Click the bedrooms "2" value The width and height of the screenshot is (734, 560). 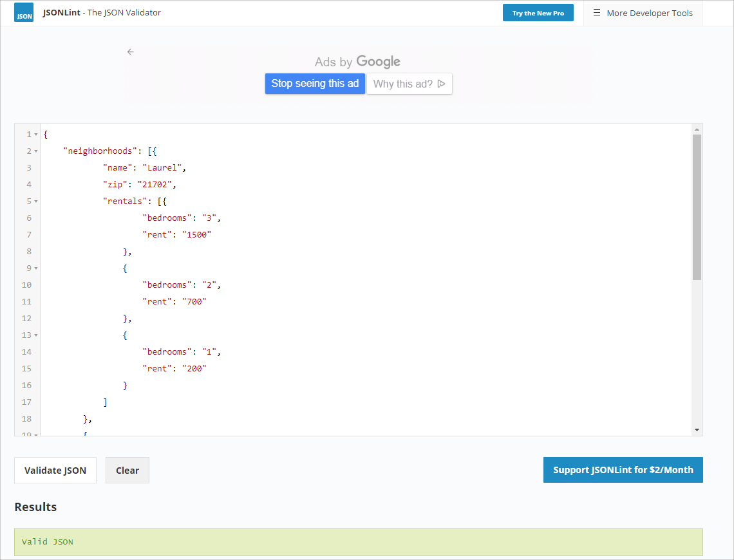coord(209,285)
